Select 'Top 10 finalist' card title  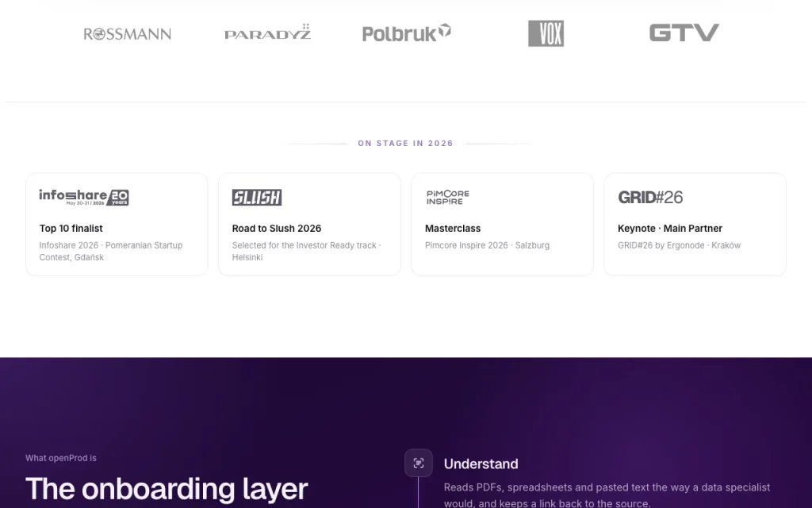(71, 229)
